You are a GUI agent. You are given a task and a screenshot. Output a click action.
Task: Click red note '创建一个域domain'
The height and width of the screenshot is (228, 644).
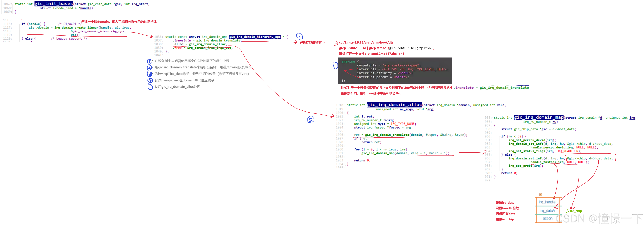click(x=119, y=22)
